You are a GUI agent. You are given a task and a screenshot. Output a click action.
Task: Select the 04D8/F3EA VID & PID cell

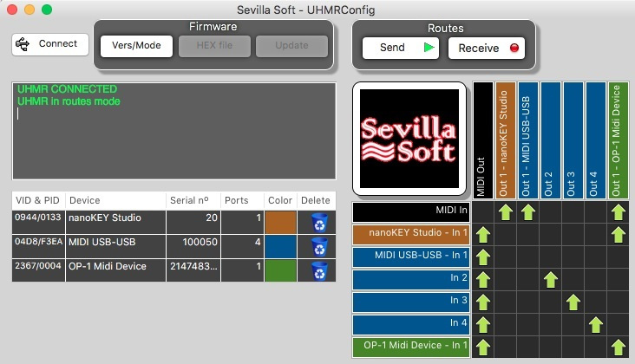38,246
